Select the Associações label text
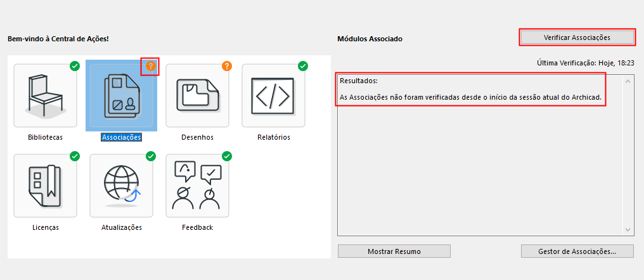This screenshot has width=644, height=280. 121,137
